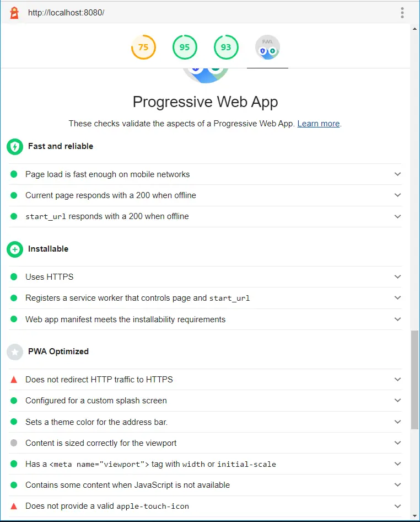Click the Fast and reliable lightning icon
The height and width of the screenshot is (522, 420).
tap(15, 147)
